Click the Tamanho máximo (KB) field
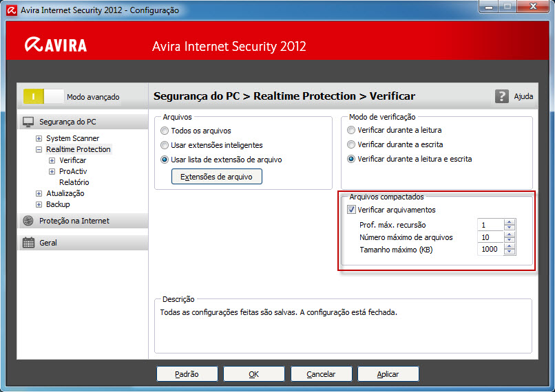 click(490, 249)
